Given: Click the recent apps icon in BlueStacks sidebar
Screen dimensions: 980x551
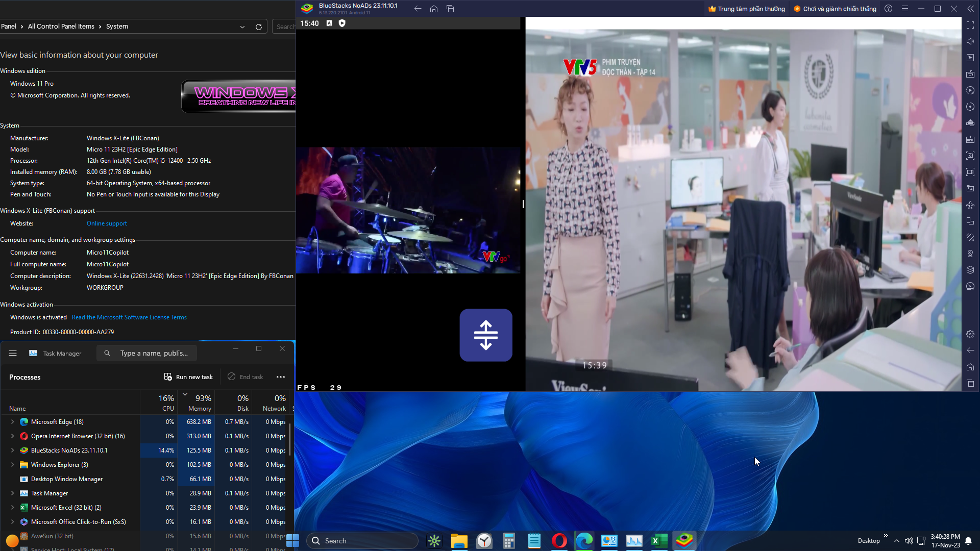Looking at the screenshot, I should coord(970,383).
